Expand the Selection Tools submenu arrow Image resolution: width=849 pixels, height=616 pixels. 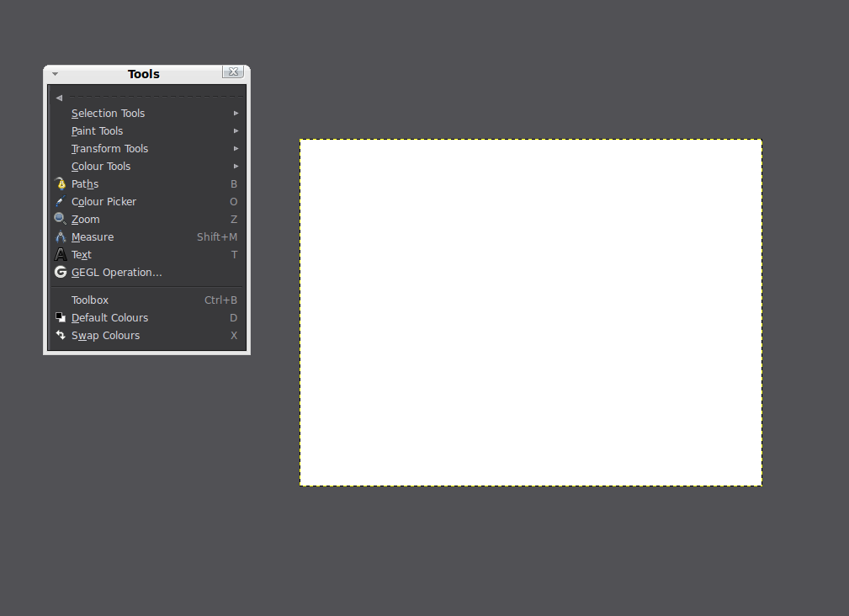(236, 113)
